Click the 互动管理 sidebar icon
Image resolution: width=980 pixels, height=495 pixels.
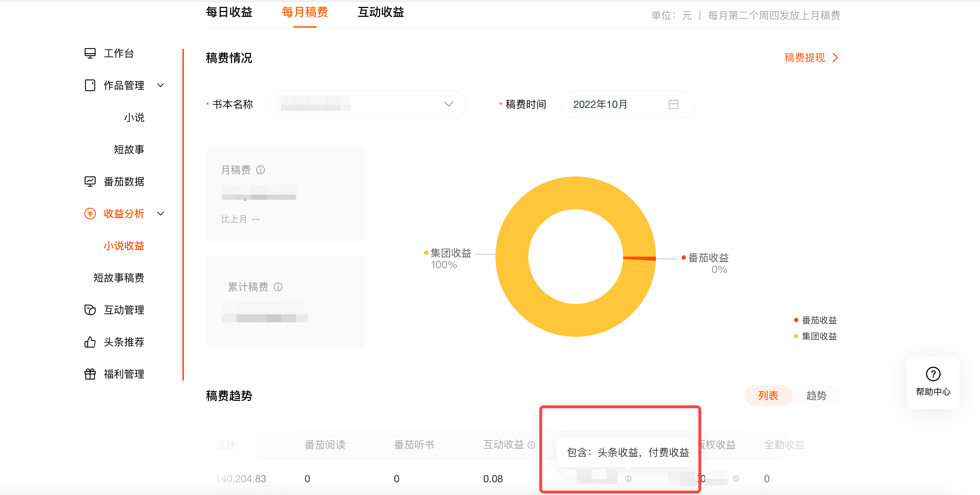click(90, 310)
